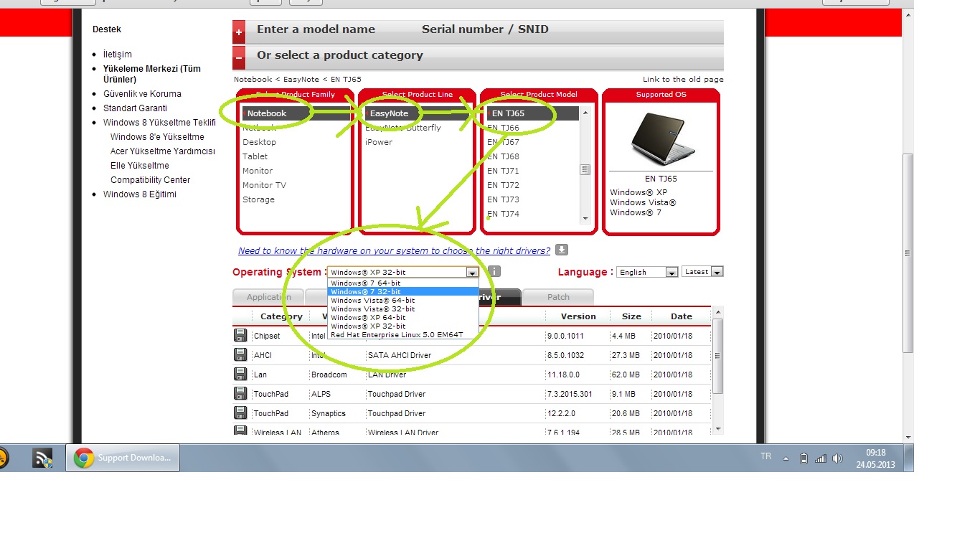Switch to the Application tab
980x551 pixels.
pyautogui.click(x=269, y=297)
